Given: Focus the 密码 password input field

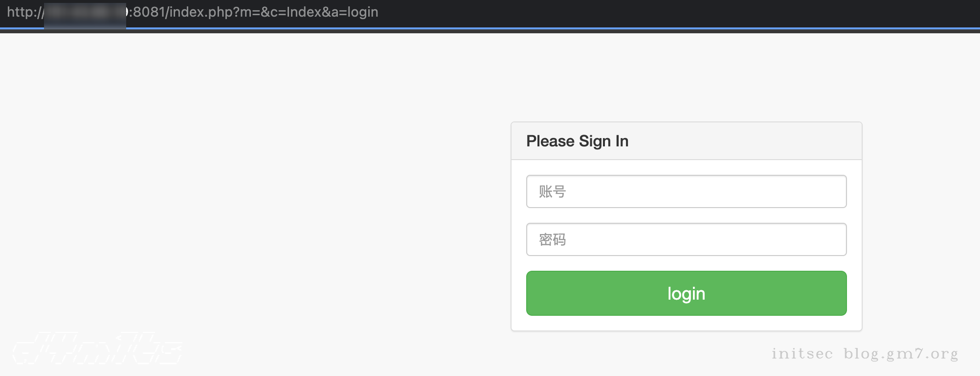Looking at the screenshot, I should [686, 239].
